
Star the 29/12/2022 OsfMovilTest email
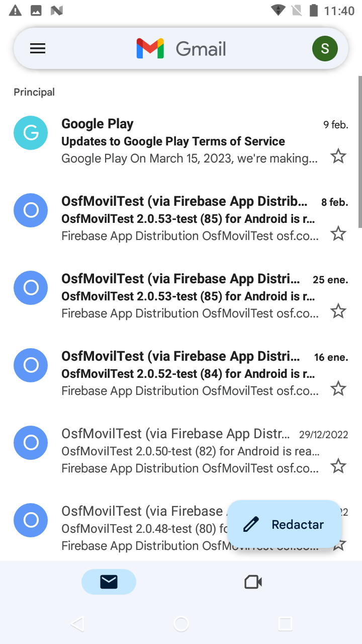tap(338, 466)
